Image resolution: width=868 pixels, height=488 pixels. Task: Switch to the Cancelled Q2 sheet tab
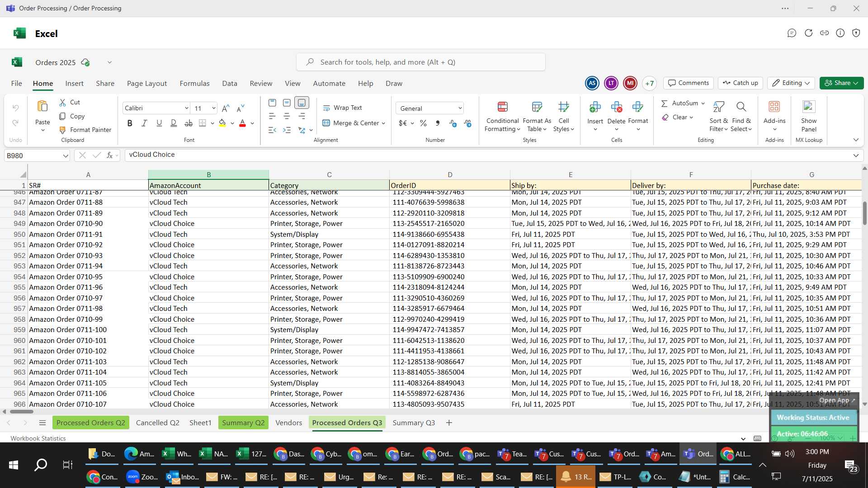pyautogui.click(x=157, y=422)
